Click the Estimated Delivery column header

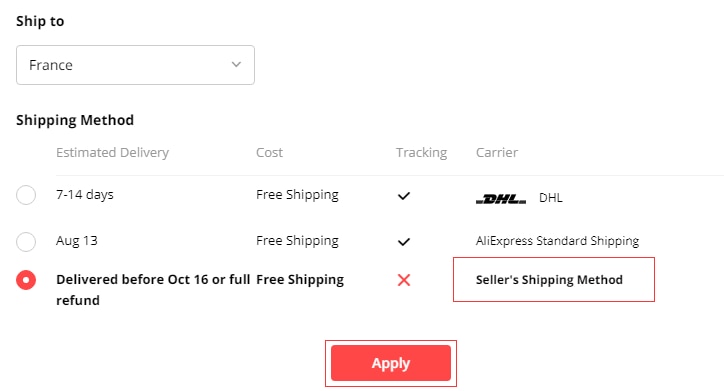[113, 153]
